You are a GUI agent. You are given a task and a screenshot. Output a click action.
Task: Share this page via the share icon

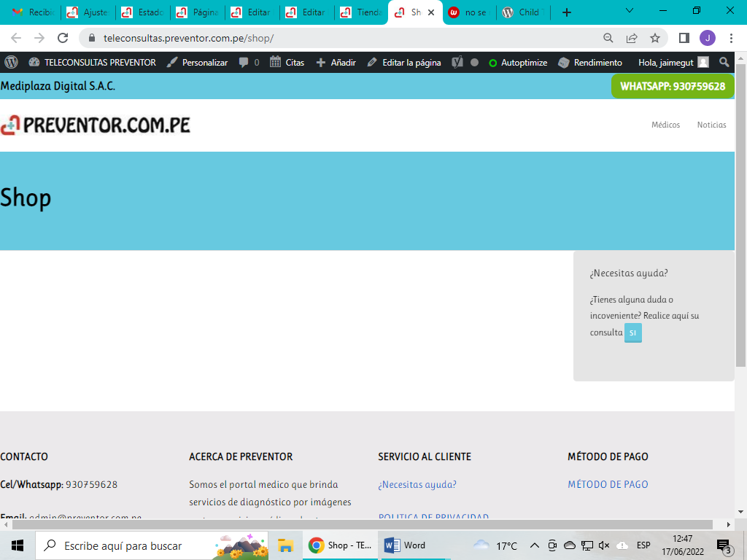click(632, 38)
